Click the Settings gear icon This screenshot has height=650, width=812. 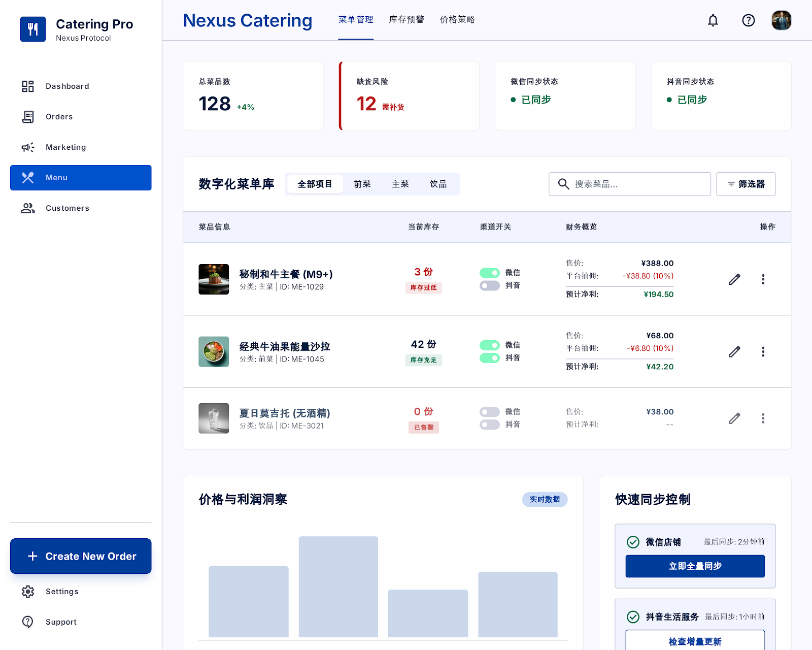click(x=28, y=592)
